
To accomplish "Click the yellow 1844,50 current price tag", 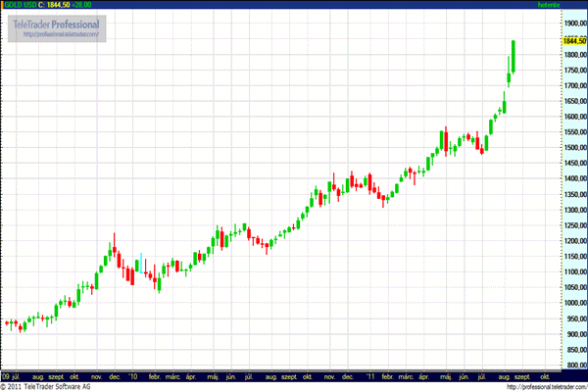I will (x=572, y=41).
